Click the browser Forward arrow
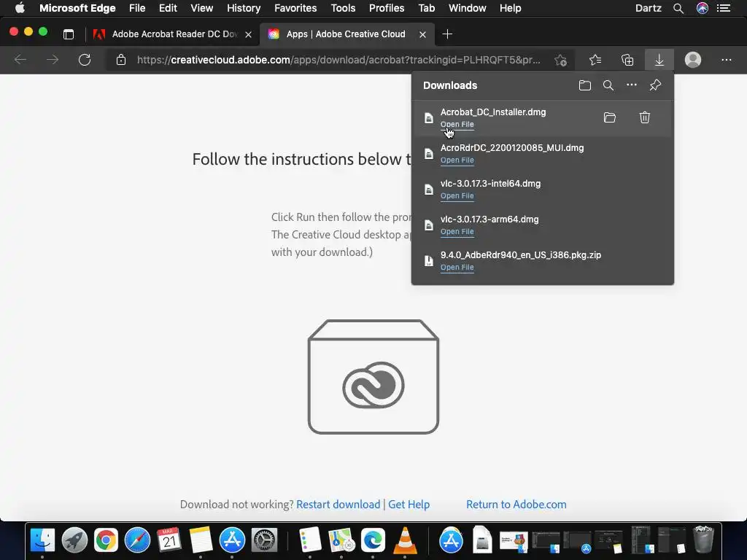 click(53, 60)
